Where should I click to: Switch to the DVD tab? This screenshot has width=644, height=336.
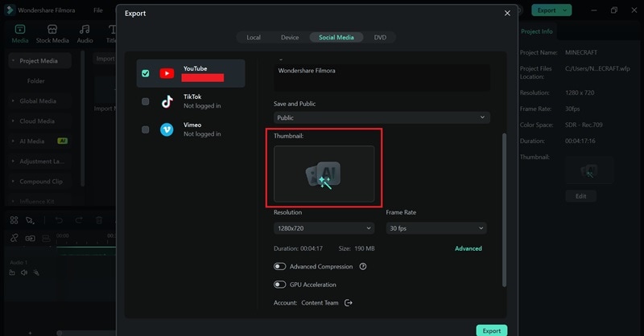(x=380, y=37)
